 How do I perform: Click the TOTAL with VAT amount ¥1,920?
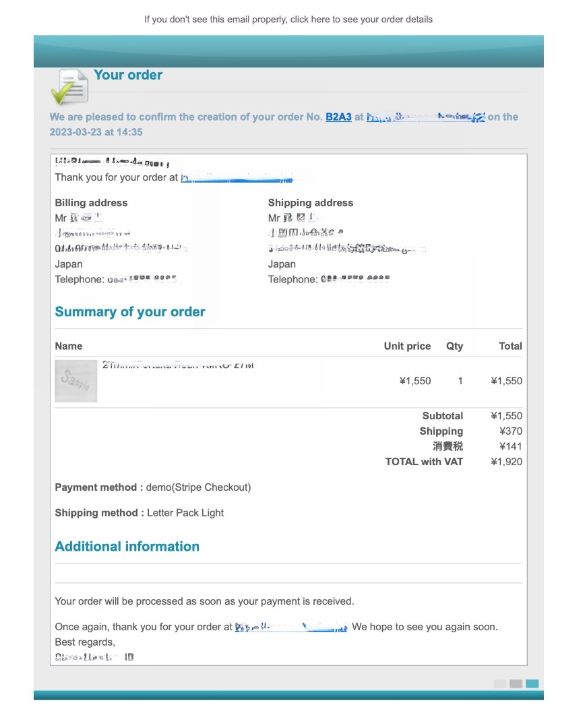[x=506, y=462]
